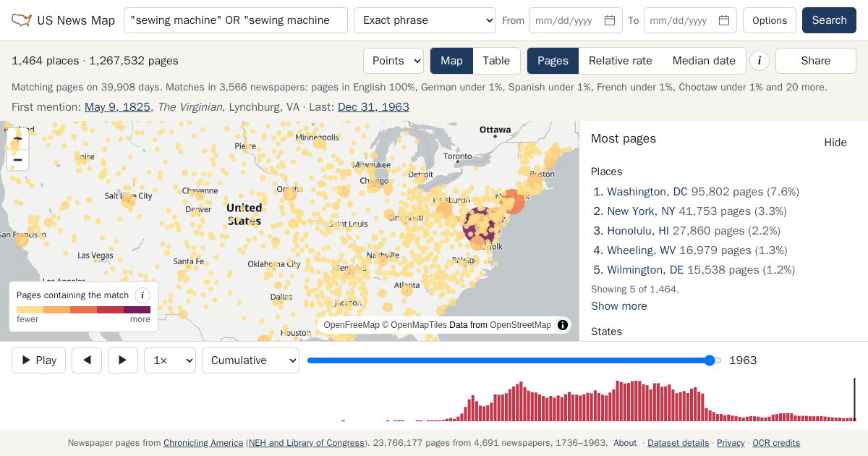Step forward one year with next arrow

click(123, 360)
